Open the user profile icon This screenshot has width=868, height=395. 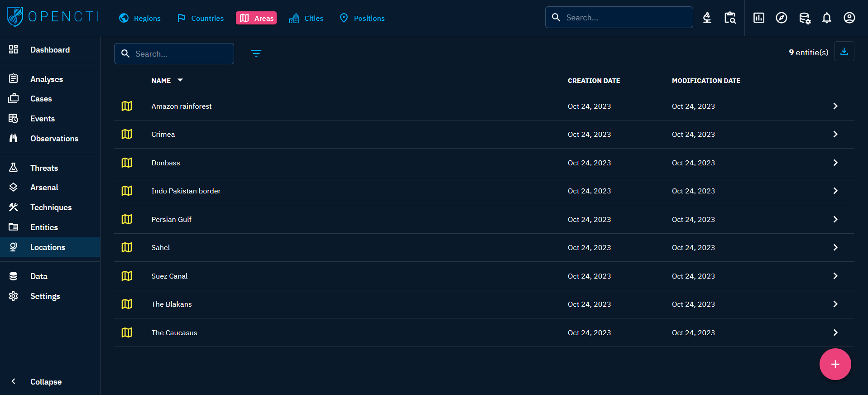click(x=849, y=18)
